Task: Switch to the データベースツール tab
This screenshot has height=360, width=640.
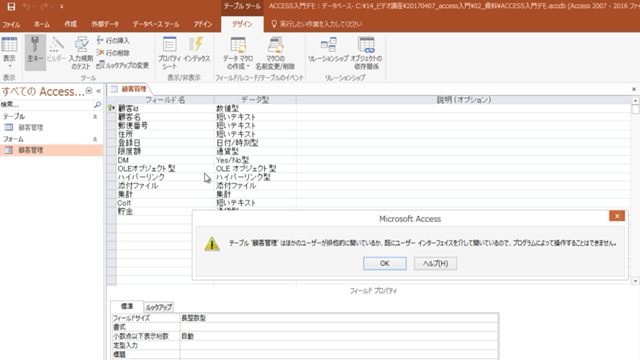Action: click(x=156, y=24)
